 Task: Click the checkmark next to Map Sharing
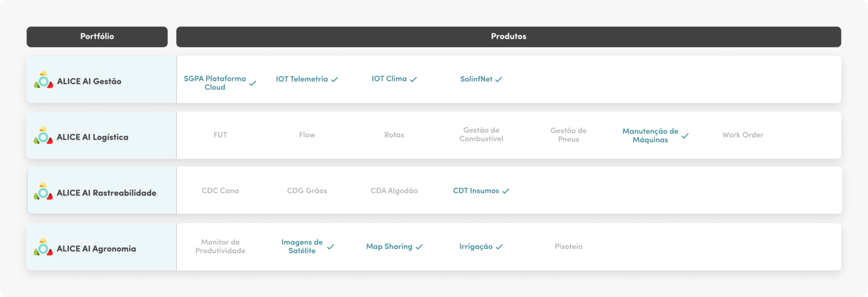419,247
